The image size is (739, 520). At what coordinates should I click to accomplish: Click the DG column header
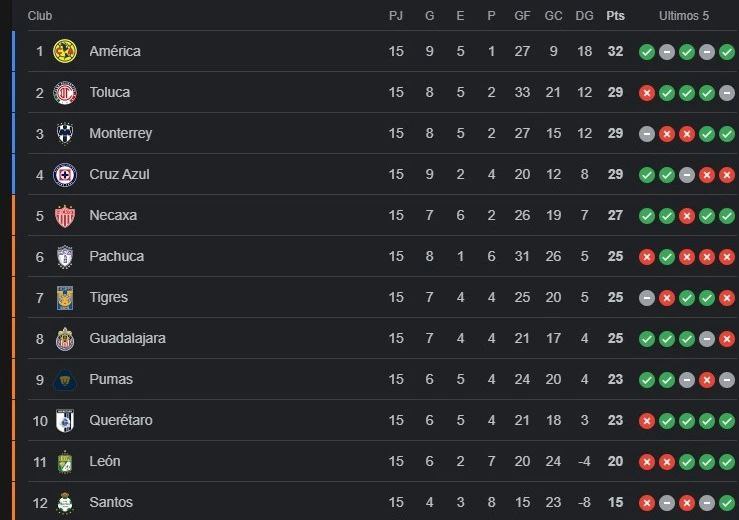pos(584,16)
